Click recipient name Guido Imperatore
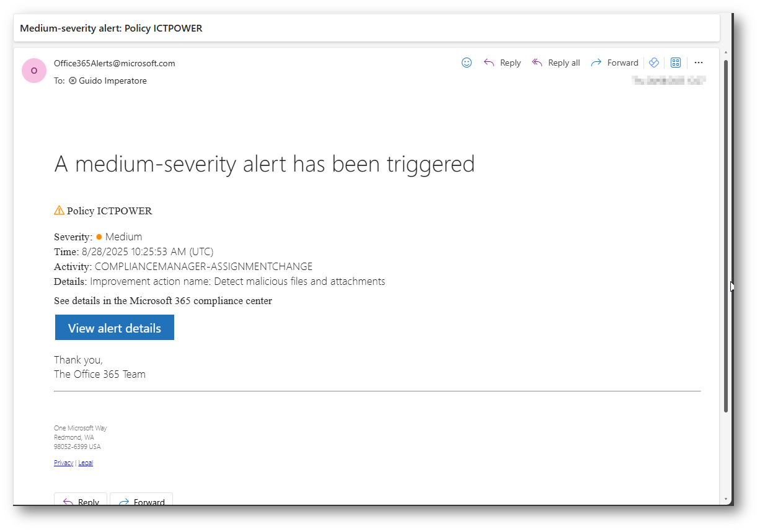 (x=113, y=81)
